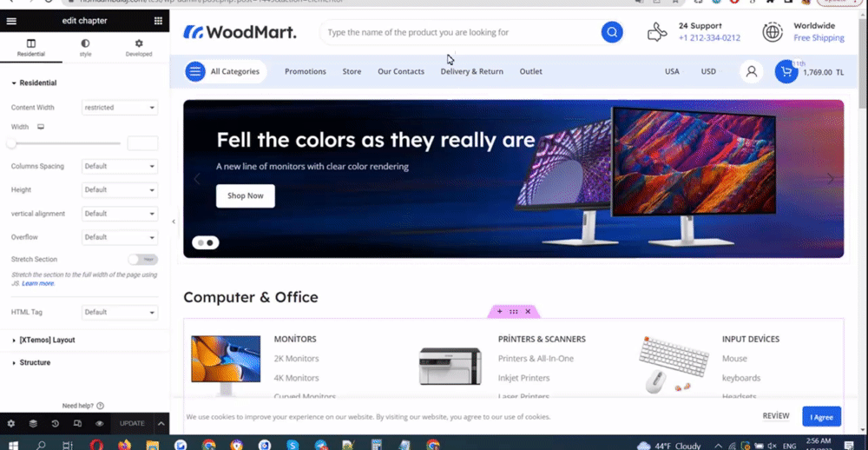The height and width of the screenshot is (450, 868).
Task: Open the Columns Spacing dropdown
Action: click(120, 166)
